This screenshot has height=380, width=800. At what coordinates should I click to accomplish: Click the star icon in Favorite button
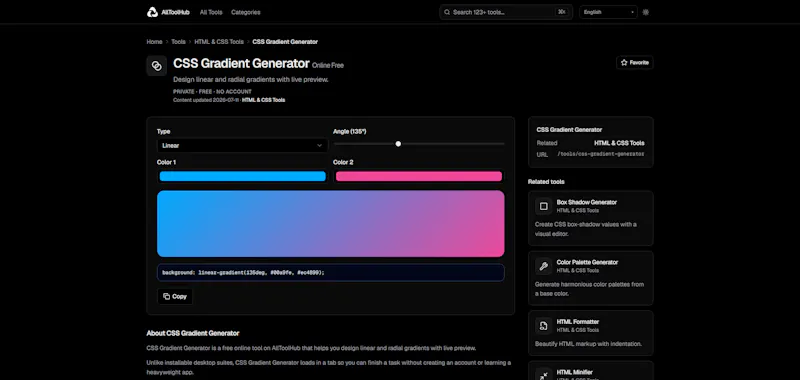(624, 63)
